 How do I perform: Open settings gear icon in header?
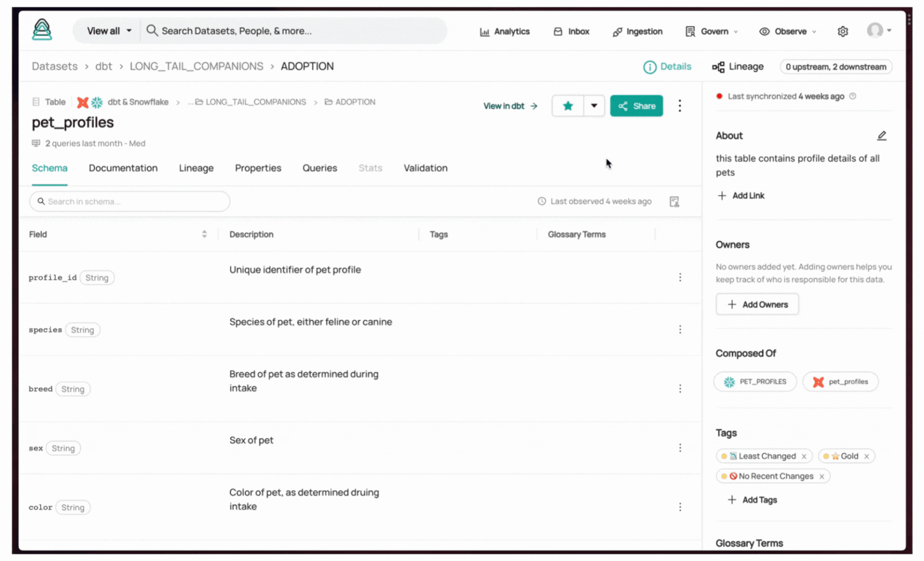[842, 31]
